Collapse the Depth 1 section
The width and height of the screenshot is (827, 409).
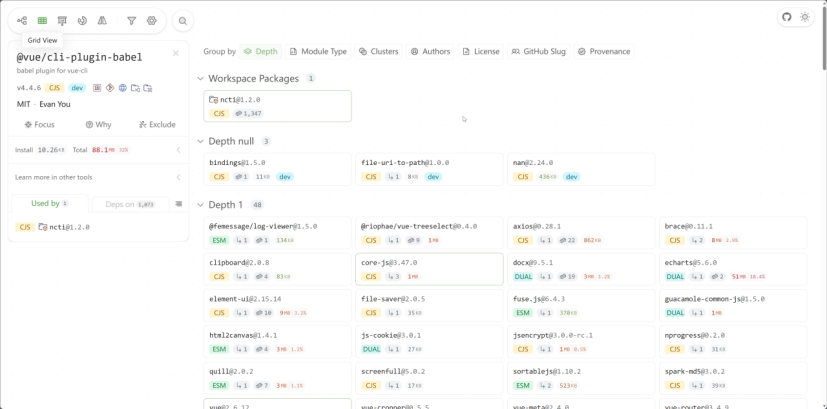click(200, 205)
